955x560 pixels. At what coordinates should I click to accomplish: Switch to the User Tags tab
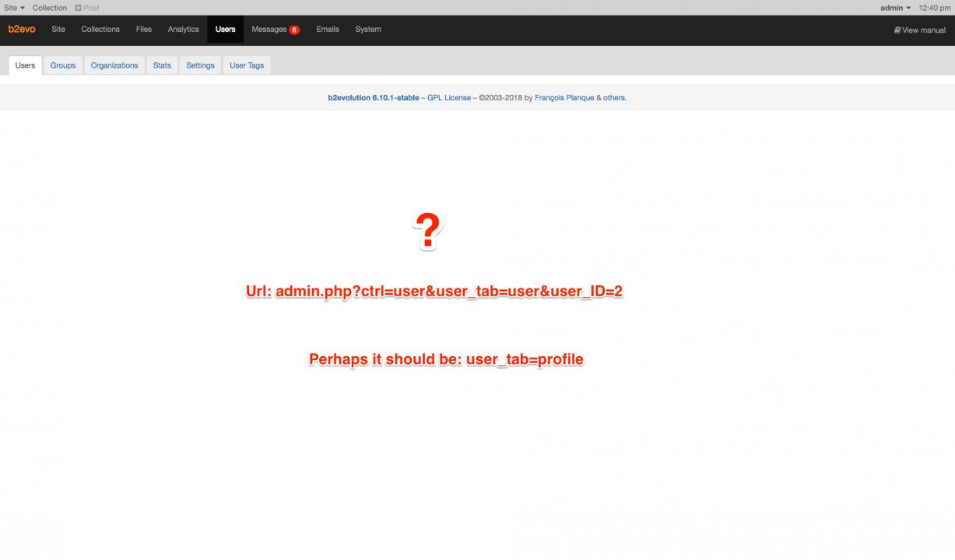[x=247, y=65]
